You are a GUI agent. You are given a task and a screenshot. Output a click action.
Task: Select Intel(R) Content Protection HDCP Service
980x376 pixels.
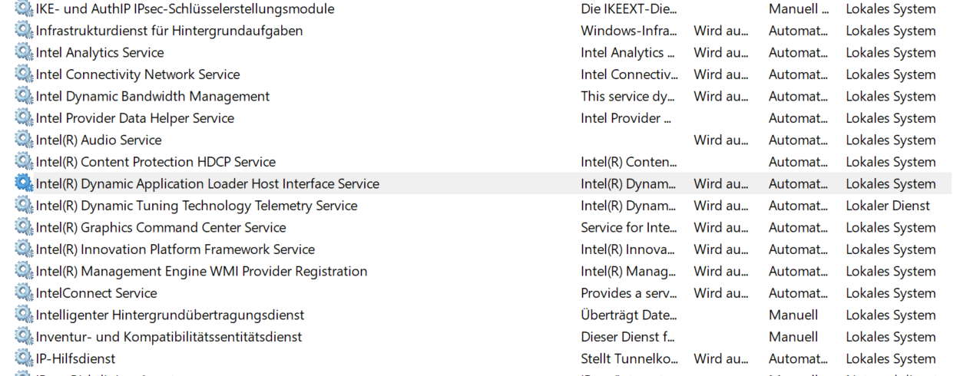point(155,162)
